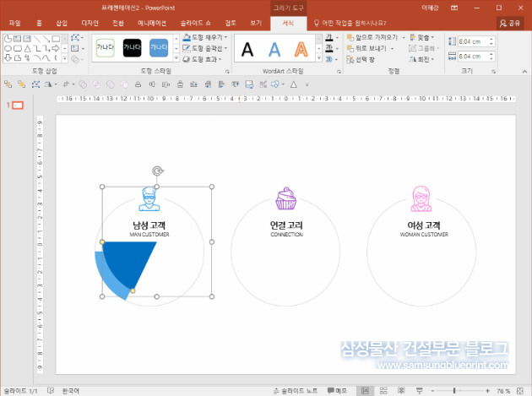The height and width of the screenshot is (396, 532).
Task: Click the Merge Shapes icon in ribbon
Action: tap(75, 59)
